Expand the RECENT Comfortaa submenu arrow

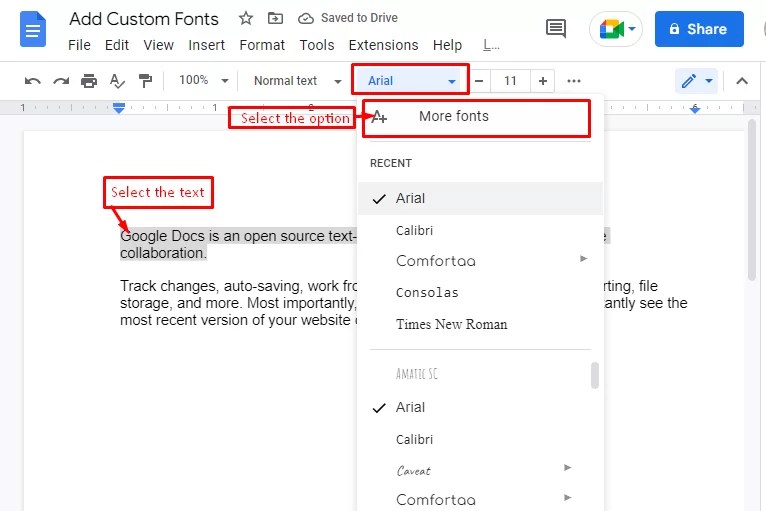[x=583, y=258]
